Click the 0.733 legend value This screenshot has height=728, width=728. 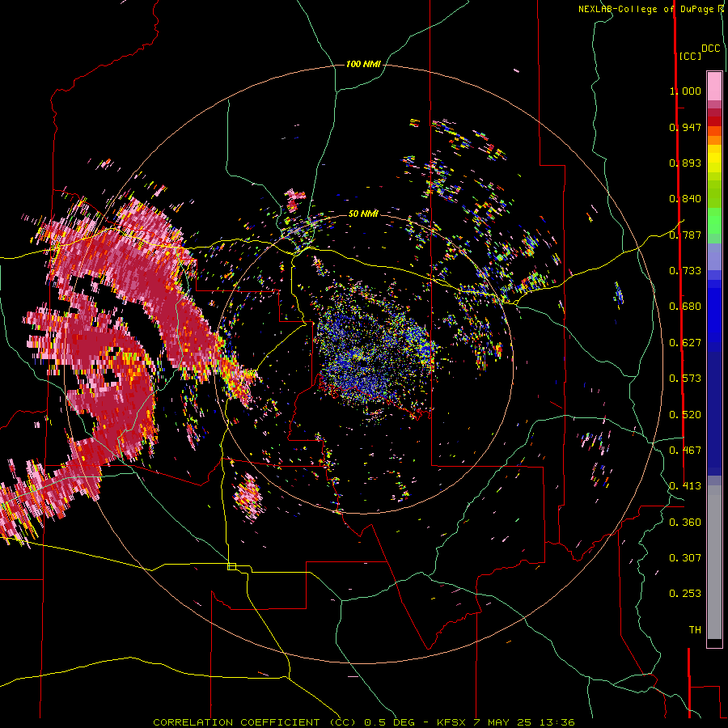[685, 271]
